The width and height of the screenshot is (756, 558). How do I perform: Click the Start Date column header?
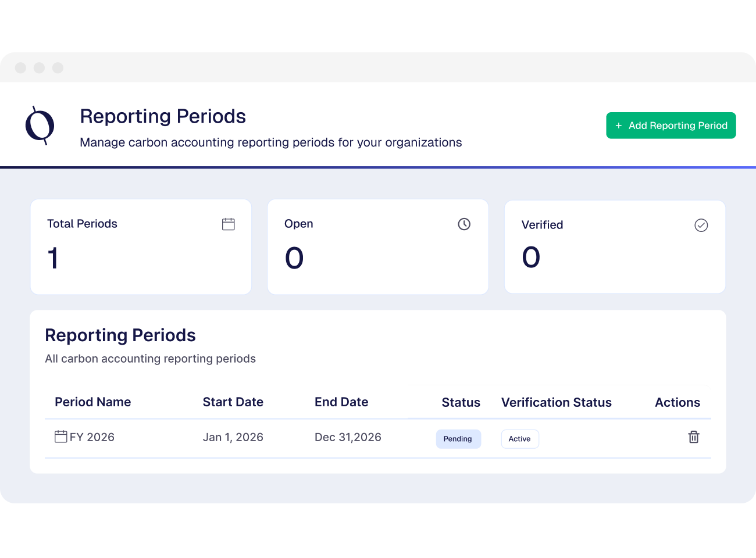(233, 402)
